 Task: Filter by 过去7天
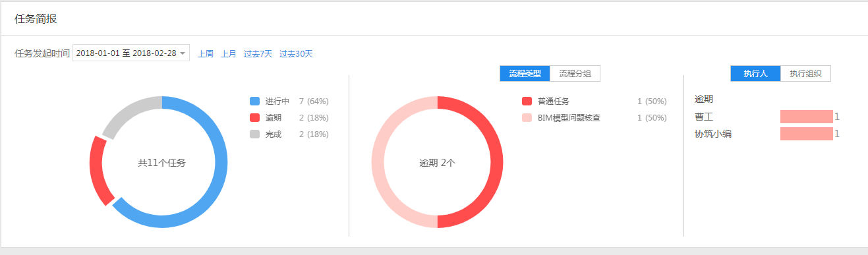[x=258, y=54]
